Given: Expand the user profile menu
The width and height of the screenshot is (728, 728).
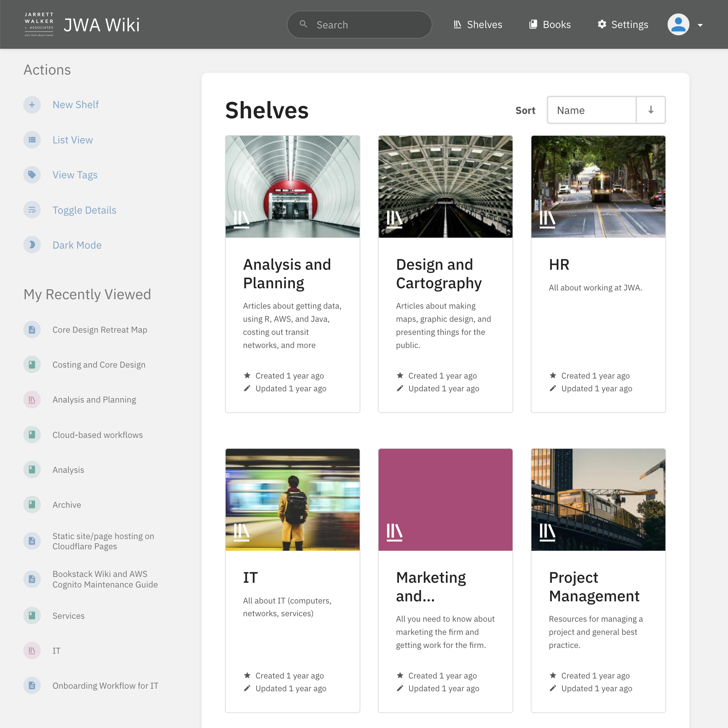Looking at the screenshot, I should click(x=678, y=24).
